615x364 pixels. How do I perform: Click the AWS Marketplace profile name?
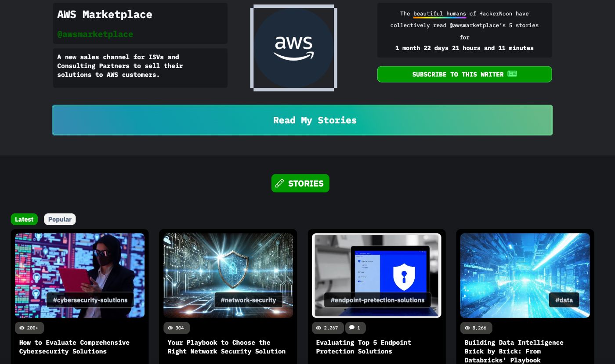(x=105, y=14)
